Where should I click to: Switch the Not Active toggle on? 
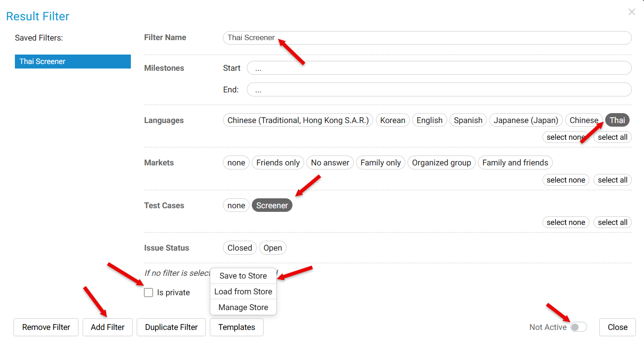[578, 327]
